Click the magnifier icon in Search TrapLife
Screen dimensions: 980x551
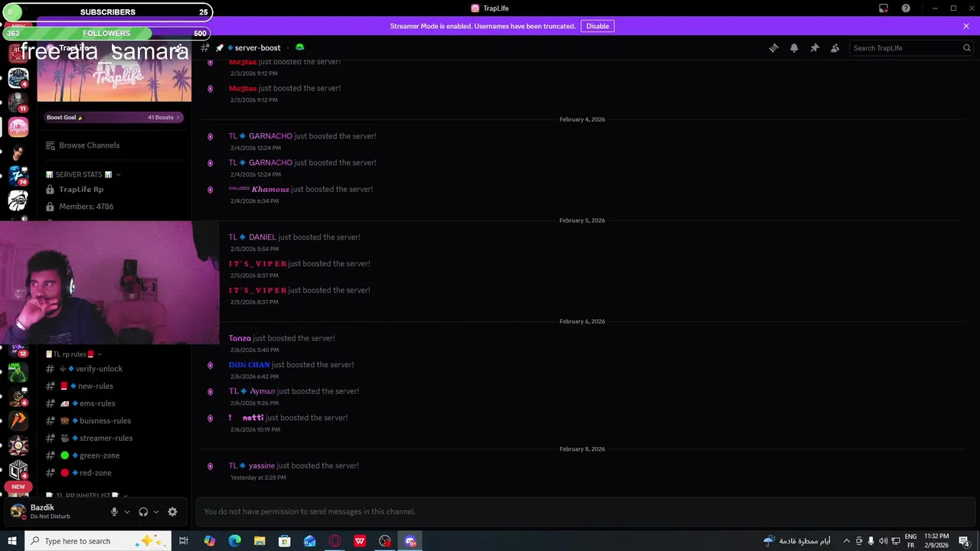point(967,47)
